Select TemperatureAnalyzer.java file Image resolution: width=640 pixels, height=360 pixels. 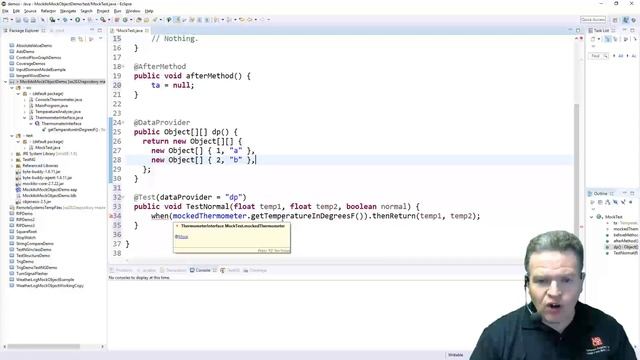click(x=58, y=111)
